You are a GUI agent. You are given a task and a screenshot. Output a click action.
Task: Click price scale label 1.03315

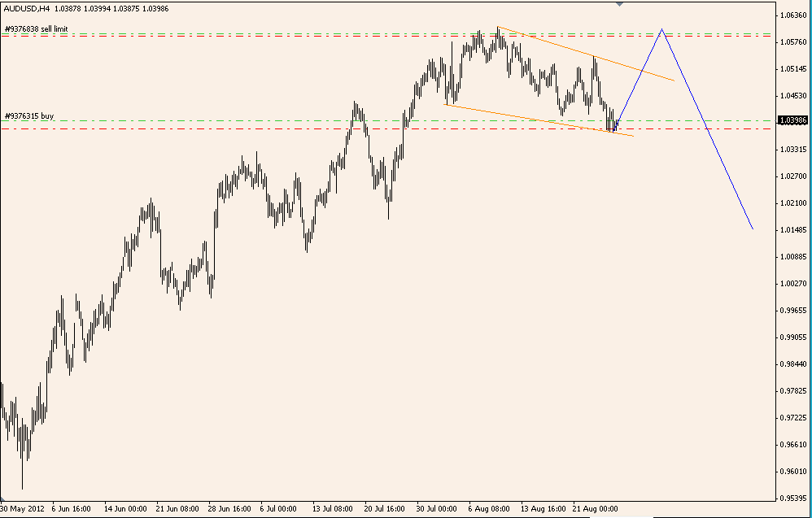[x=792, y=150]
